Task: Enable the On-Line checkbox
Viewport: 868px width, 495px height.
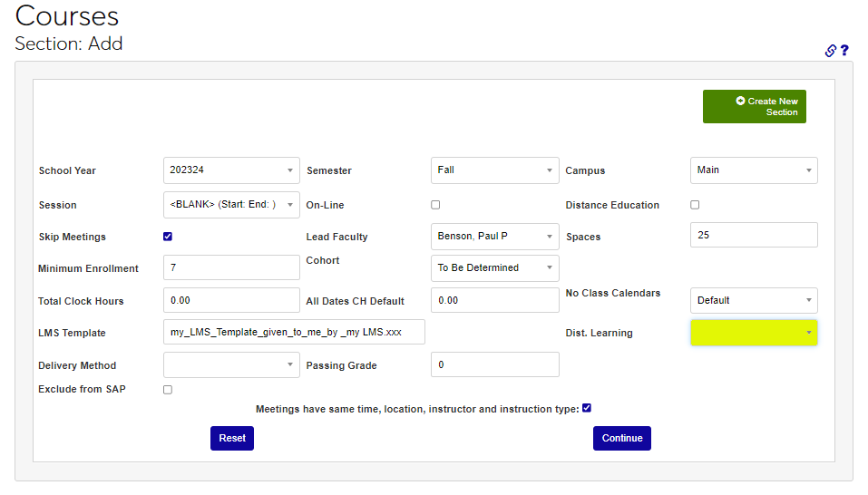Action: (x=435, y=205)
